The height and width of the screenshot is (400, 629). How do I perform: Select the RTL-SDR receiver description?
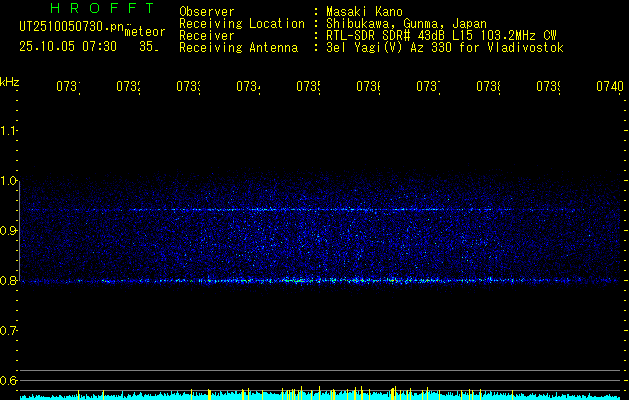click(x=441, y=36)
